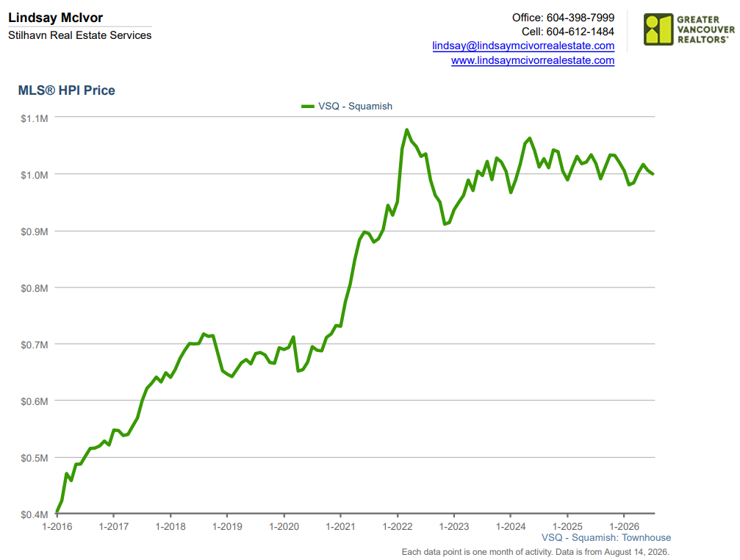This screenshot has width=740, height=560.
Task: Click the $1.1M y-axis label
Action: pos(35,118)
